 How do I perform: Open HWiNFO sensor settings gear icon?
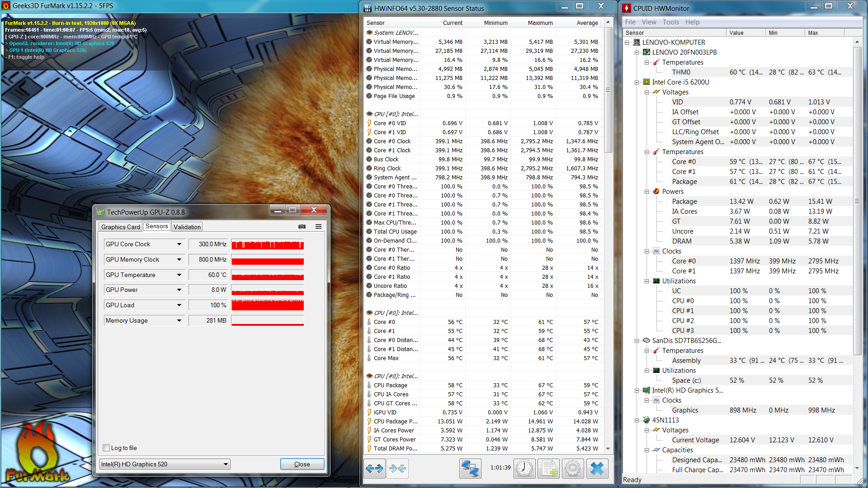(573, 469)
